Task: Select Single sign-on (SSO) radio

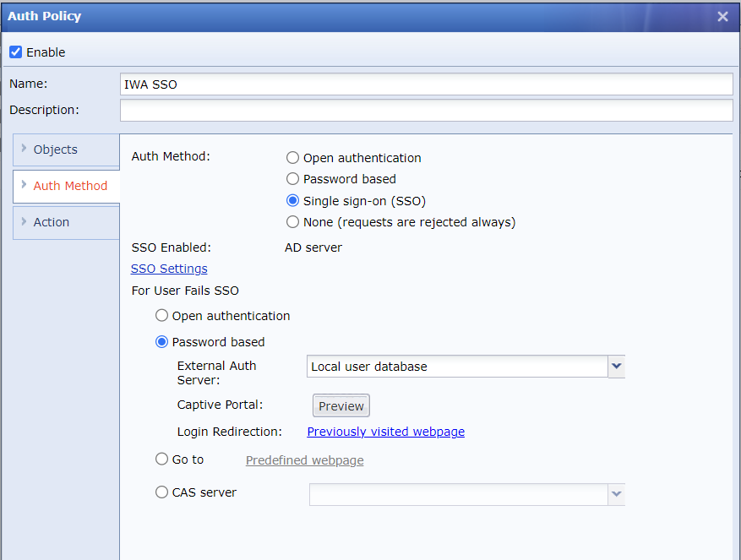Action: pos(293,201)
